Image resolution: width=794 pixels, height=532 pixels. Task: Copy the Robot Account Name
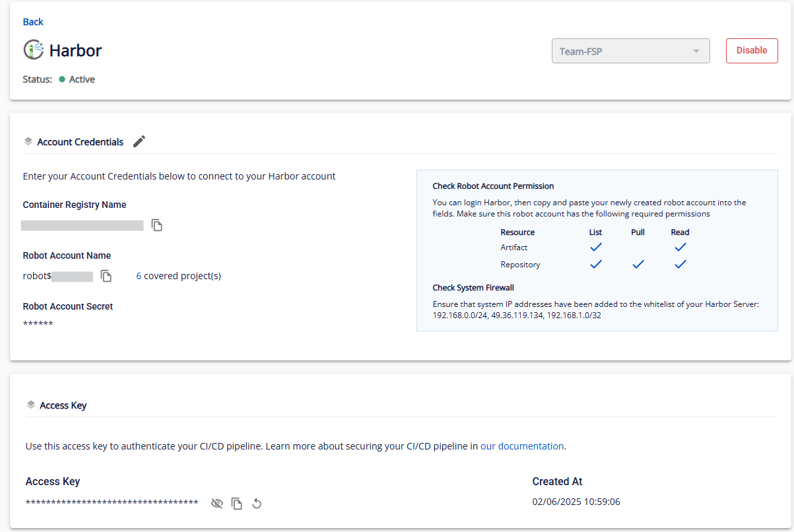[x=106, y=276]
